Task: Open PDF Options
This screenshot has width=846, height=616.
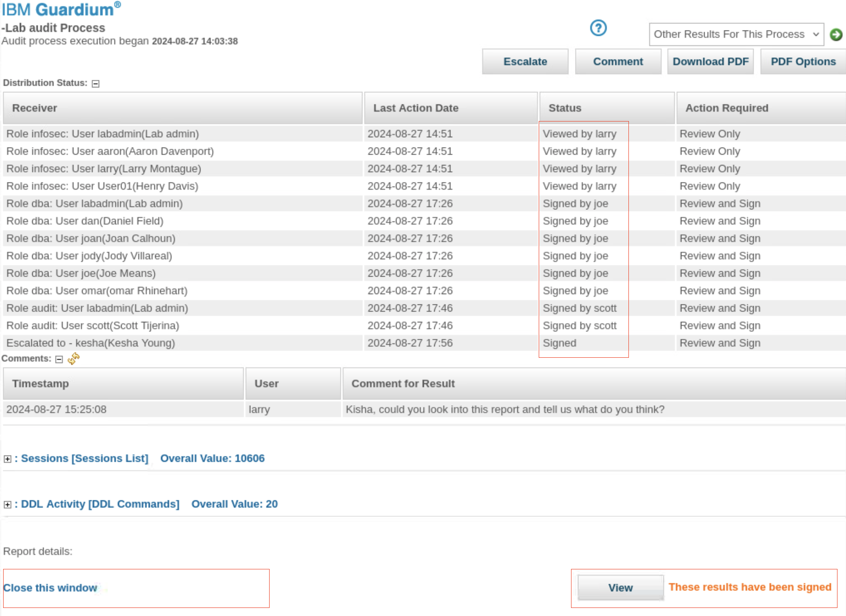Action: [x=803, y=61]
